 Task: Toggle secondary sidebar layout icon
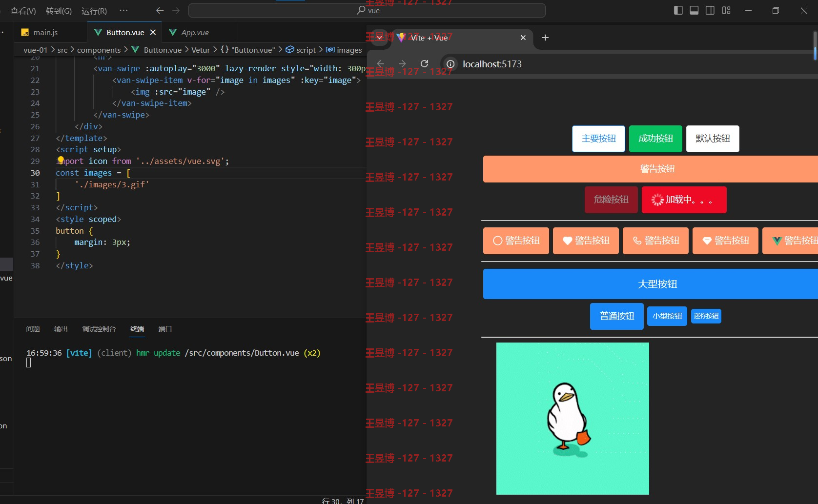pyautogui.click(x=710, y=10)
